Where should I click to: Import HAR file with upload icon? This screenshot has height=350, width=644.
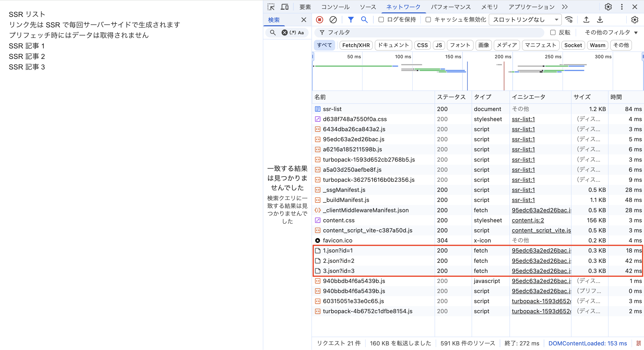click(586, 20)
